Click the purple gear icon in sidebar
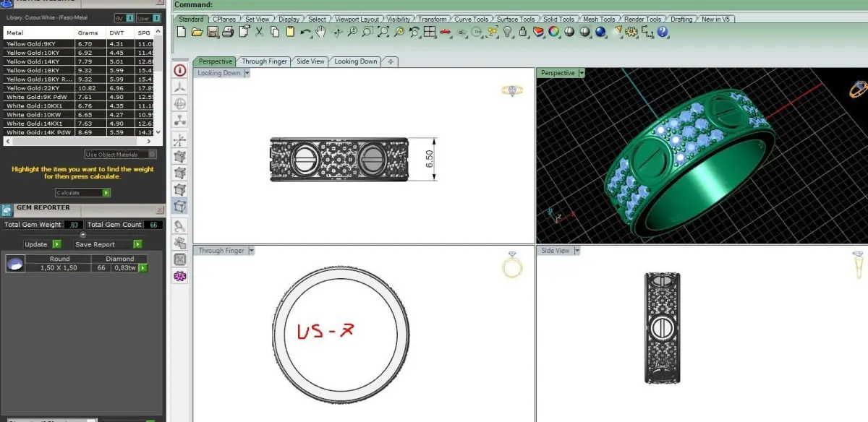 180,276
